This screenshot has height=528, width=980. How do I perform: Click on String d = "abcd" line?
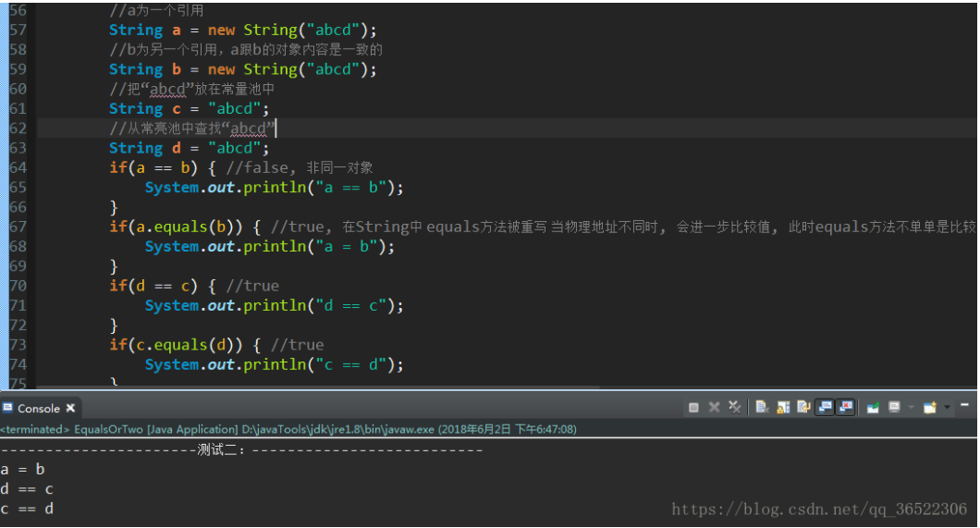[x=190, y=148]
